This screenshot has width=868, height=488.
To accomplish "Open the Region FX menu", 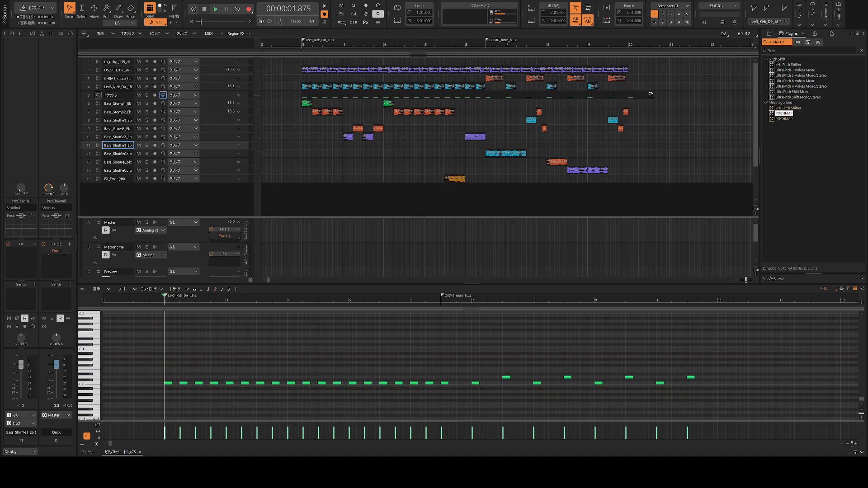I will click(236, 33).
